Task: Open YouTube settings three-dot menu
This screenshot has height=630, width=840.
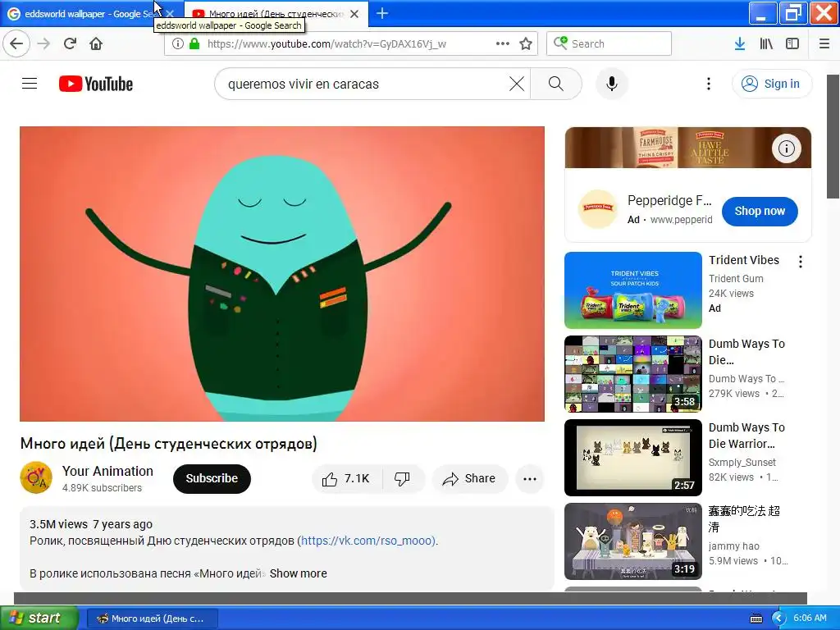Action: coord(708,84)
